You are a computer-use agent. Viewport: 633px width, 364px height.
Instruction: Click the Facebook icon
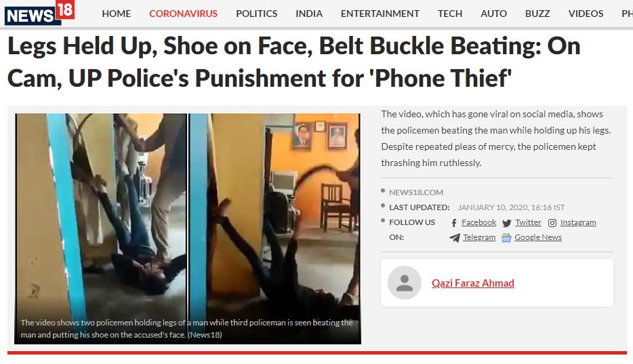[x=454, y=223]
